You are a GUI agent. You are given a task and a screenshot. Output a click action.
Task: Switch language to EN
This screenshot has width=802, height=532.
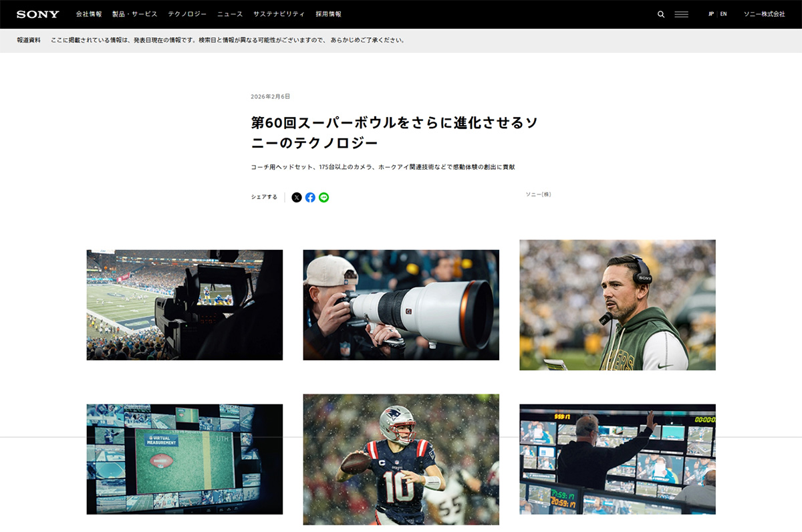[x=724, y=14]
